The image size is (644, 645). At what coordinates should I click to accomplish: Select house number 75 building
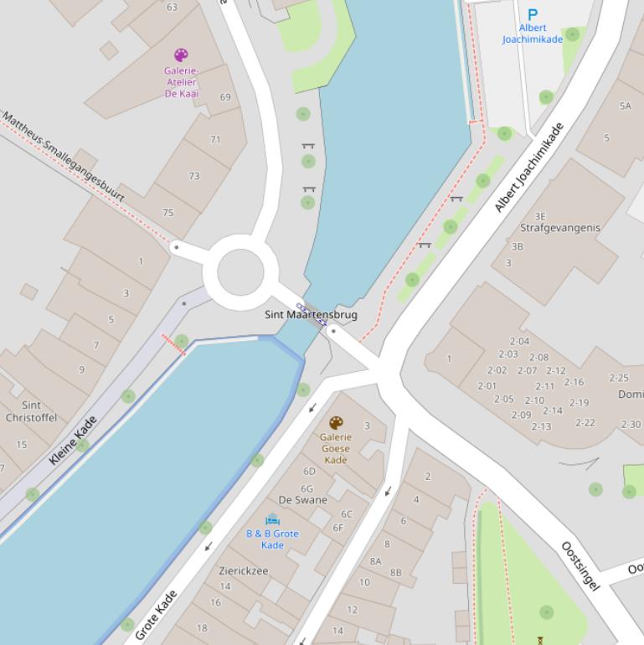point(167,213)
